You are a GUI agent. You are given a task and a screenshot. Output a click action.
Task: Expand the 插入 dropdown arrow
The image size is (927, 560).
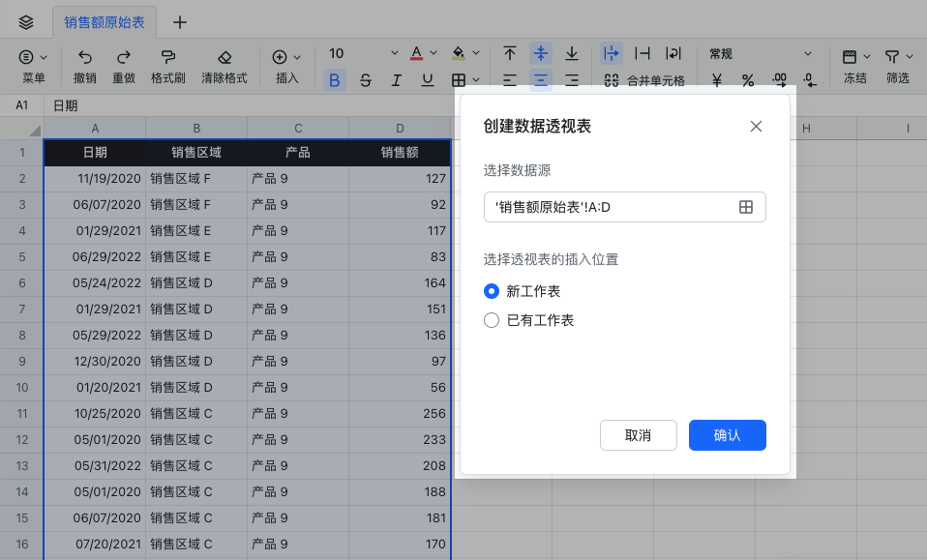[x=297, y=57]
